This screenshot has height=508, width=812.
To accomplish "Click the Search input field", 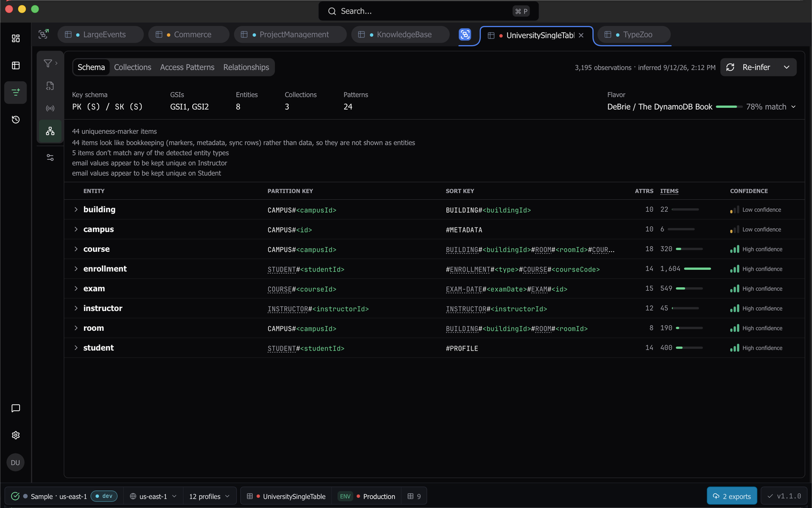I will click(x=429, y=11).
